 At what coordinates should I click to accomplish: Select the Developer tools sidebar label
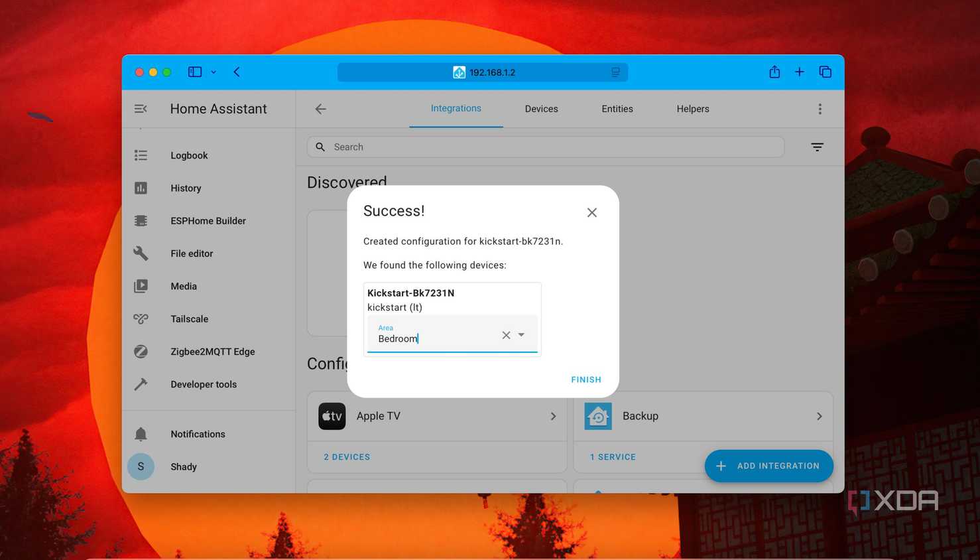click(204, 384)
